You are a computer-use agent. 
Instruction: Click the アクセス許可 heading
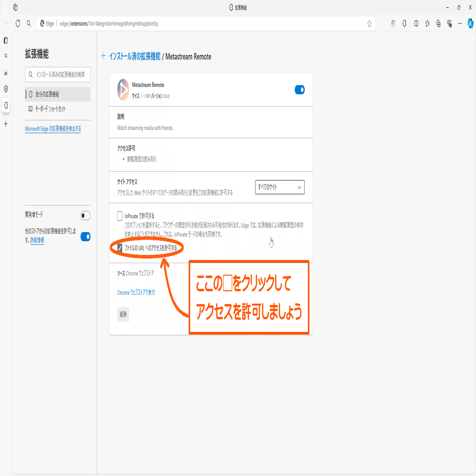(x=126, y=148)
